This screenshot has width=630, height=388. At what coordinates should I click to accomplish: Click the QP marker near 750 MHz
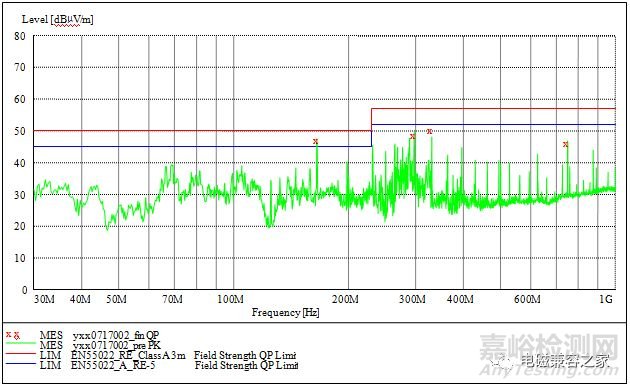(x=566, y=144)
